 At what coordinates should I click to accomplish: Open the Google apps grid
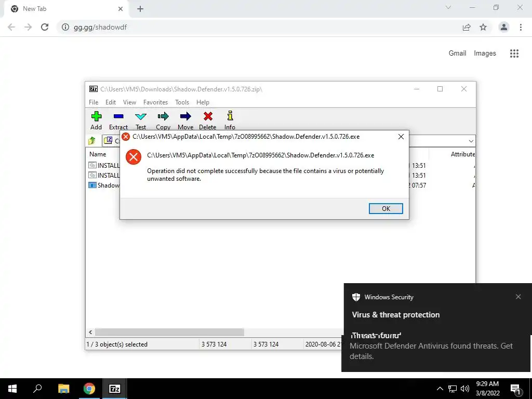coord(514,54)
